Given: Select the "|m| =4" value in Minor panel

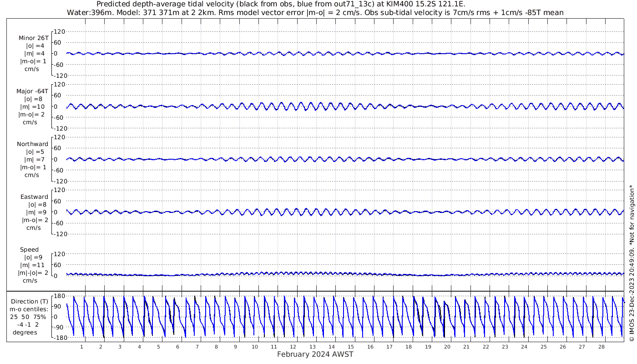Looking at the screenshot, I should 34,54.
